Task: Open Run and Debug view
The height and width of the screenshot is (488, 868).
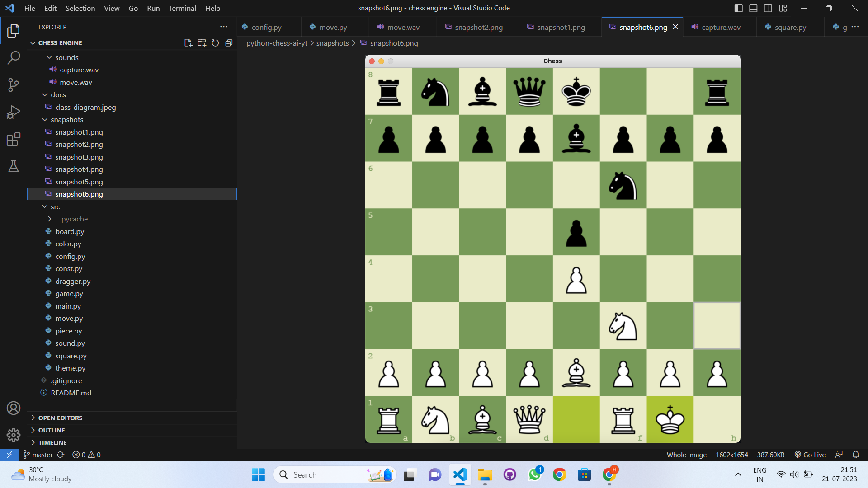Action: tap(14, 112)
